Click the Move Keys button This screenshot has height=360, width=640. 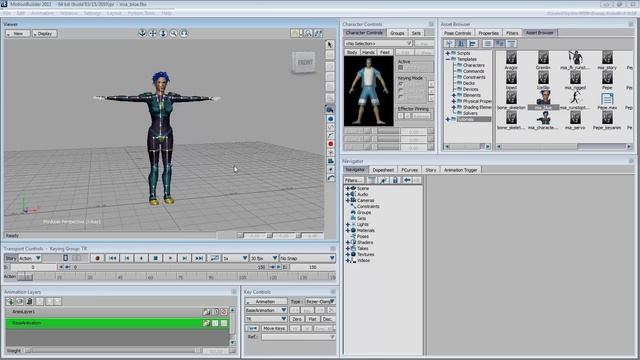[274, 328]
